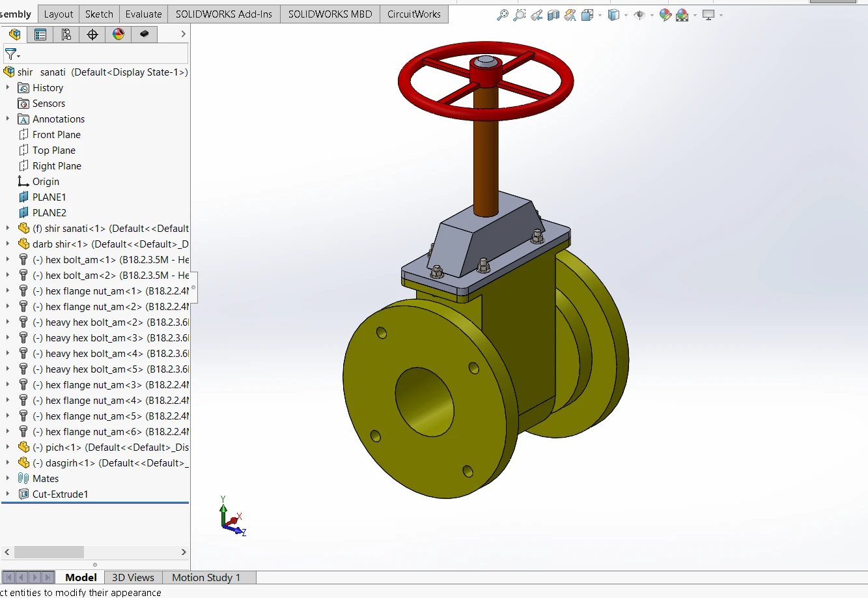
Task: Open the DisplayManager color ball tab
Action: (119, 35)
